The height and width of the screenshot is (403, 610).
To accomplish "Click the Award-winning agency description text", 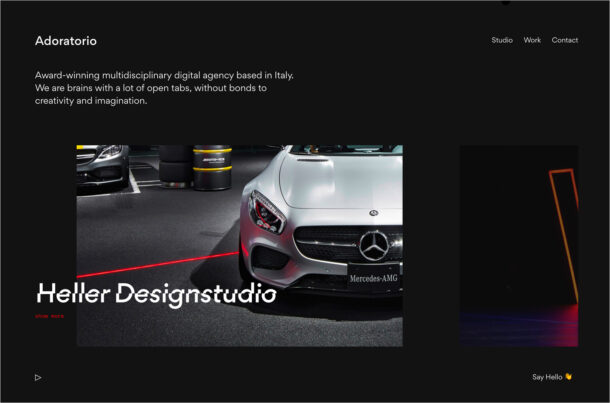I will point(164,88).
